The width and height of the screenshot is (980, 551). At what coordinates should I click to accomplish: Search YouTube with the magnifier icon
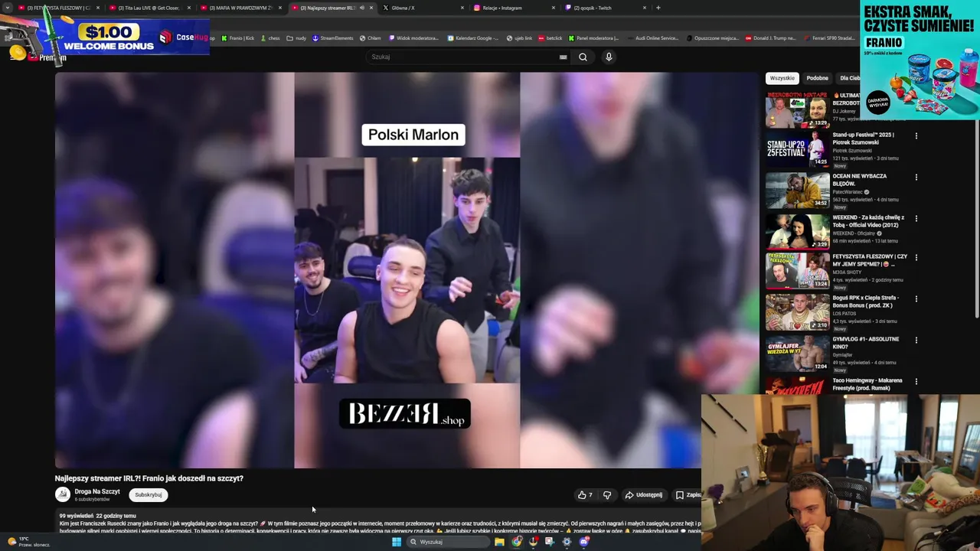pyautogui.click(x=583, y=57)
